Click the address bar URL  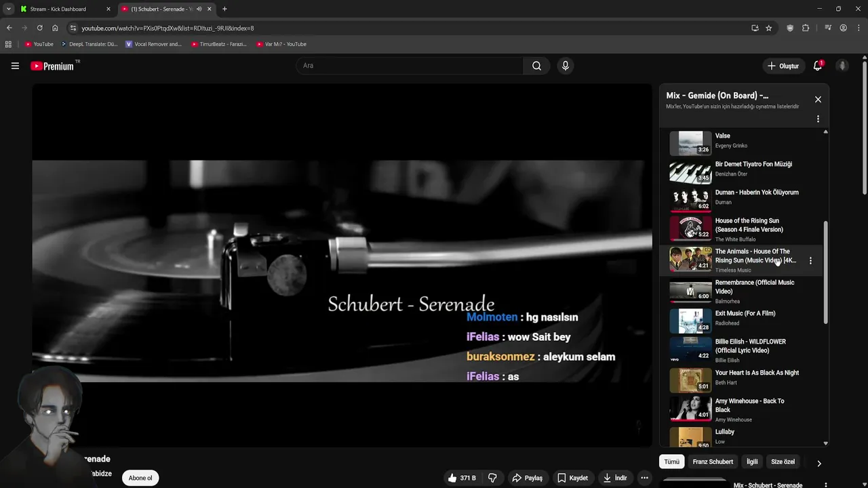click(x=167, y=28)
